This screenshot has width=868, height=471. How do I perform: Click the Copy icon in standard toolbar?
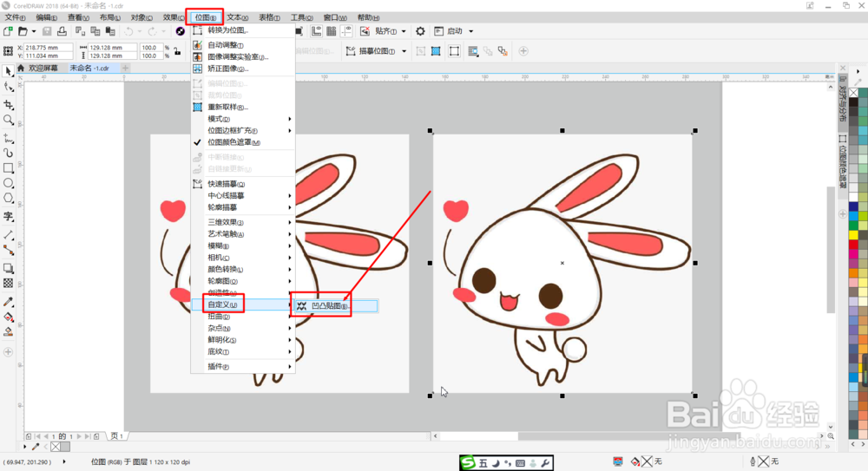coord(95,31)
